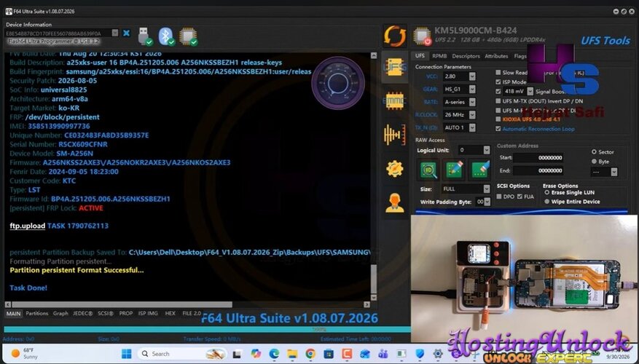Click the orange refresh arrows icon

click(x=394, y=36)
